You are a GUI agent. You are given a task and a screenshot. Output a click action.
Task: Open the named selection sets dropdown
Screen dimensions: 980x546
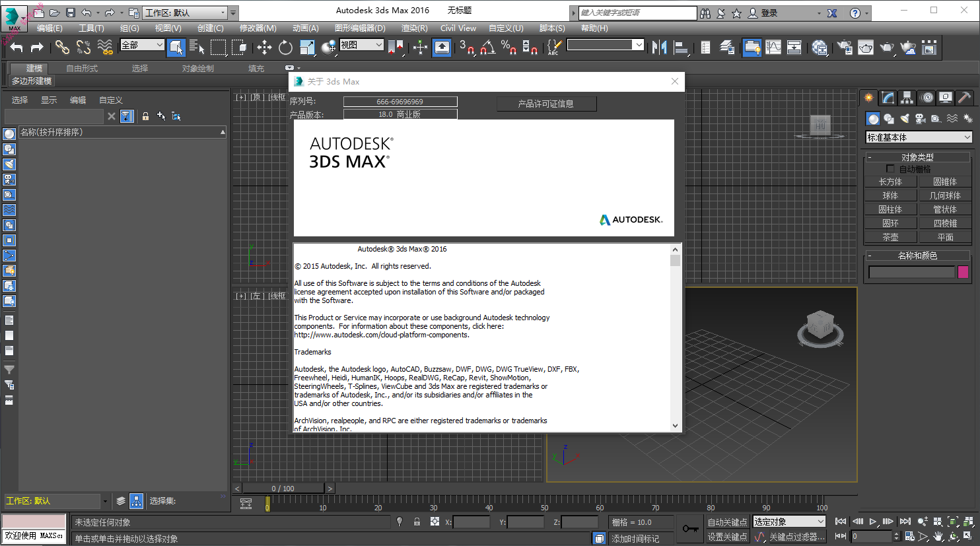(x=605, y=45)
